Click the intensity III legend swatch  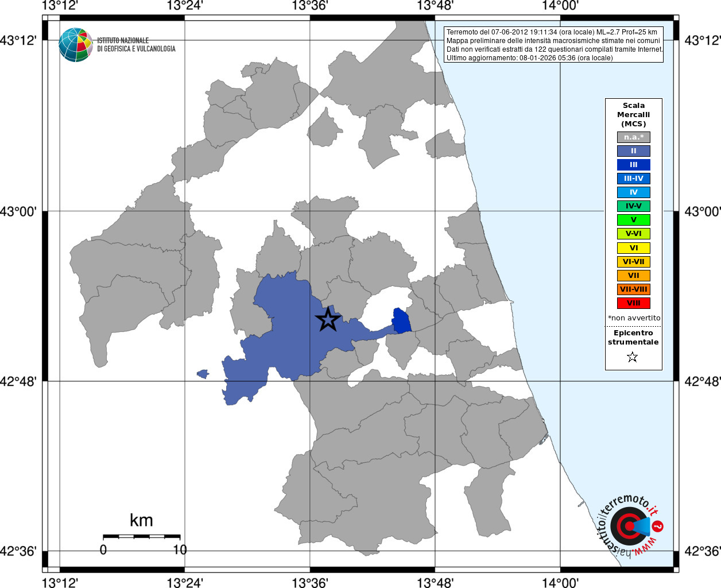point(634,165)
